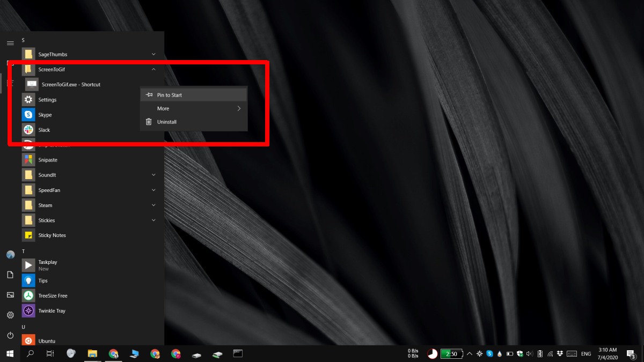Screen dimensions: 644x362
Task: Open the Action Center notifications icon
Action: [632, 354]
